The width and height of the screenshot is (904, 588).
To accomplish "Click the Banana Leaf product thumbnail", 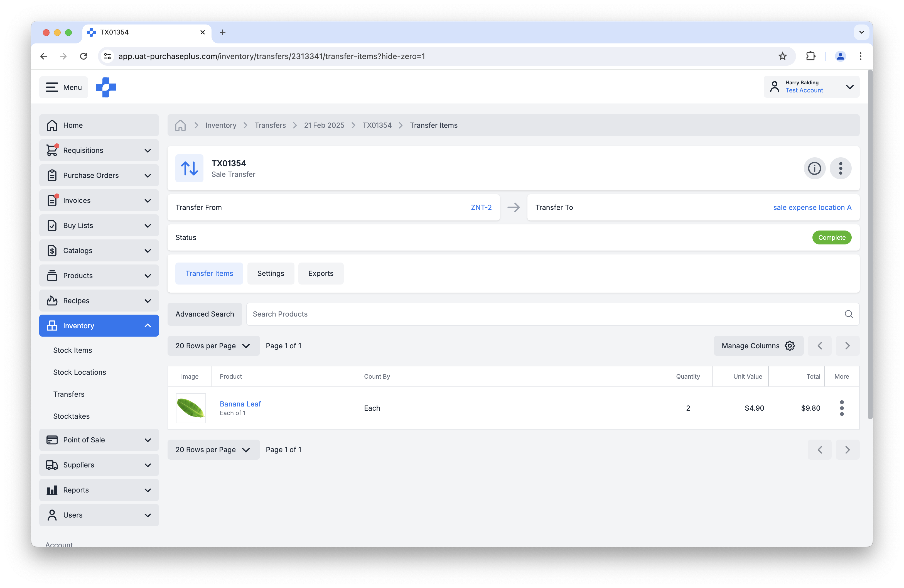I will click(191, 408).
